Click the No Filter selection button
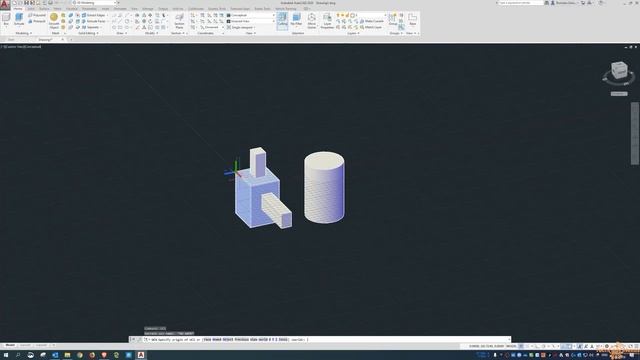 coord(296,20)
